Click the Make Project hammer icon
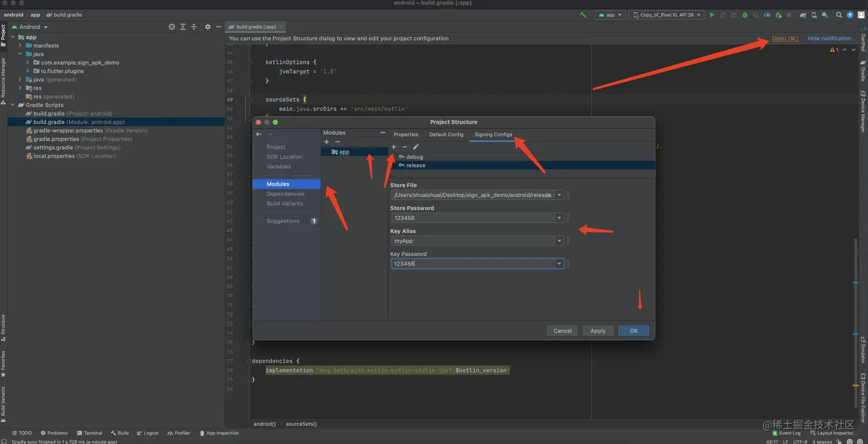This screenshot has height=444, width=868. point(583,15)
